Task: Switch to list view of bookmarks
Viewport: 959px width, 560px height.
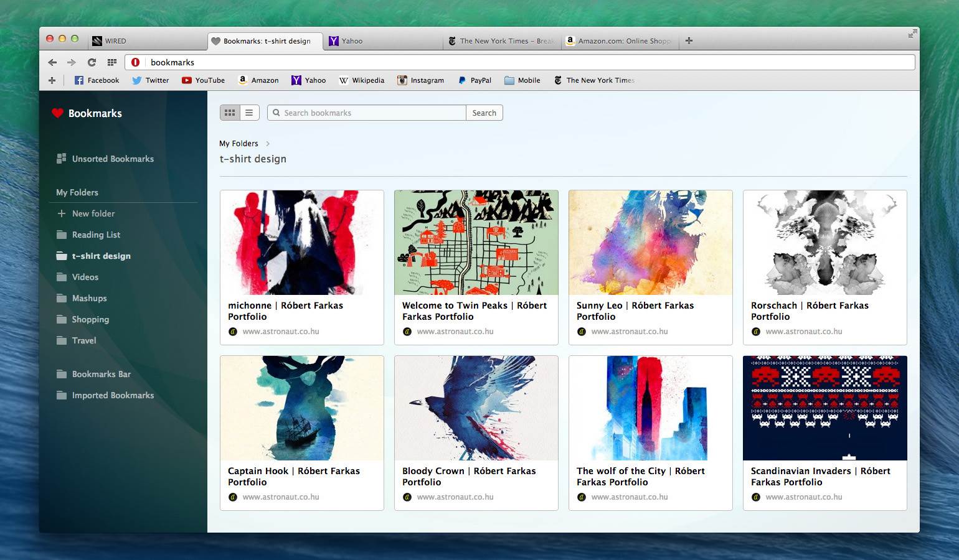Action: coord(249,113)
